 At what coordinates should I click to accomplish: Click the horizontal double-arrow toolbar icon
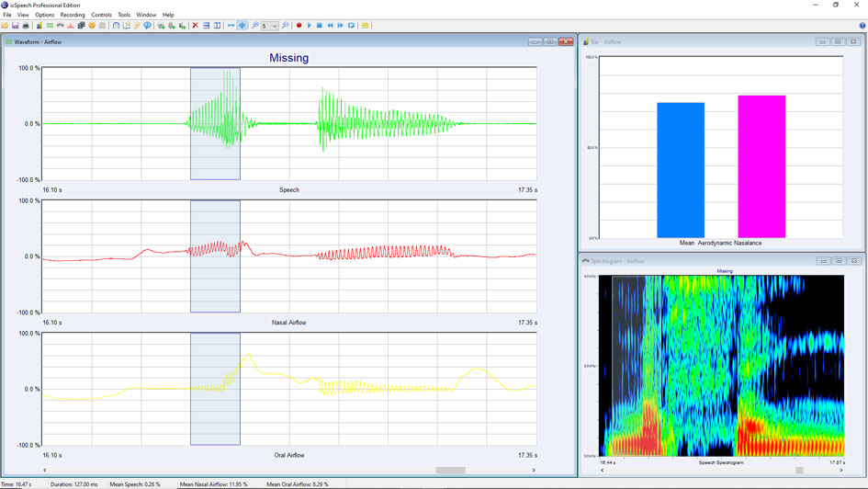231,26
